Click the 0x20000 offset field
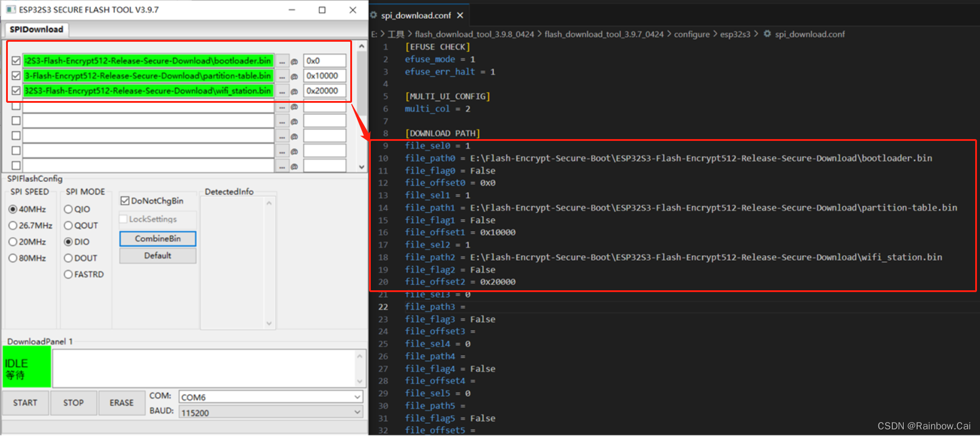The image size is (980, 436). pos(325,91)
